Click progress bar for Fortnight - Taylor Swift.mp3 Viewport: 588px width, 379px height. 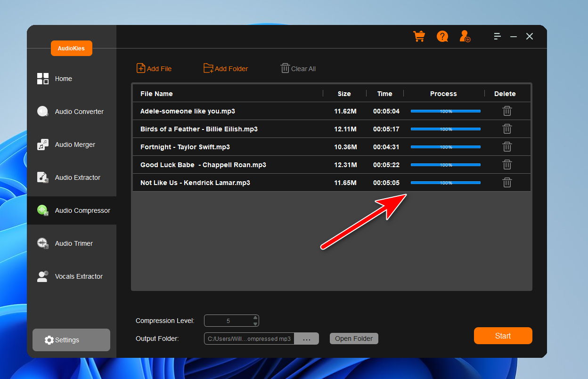coord(446,147)
